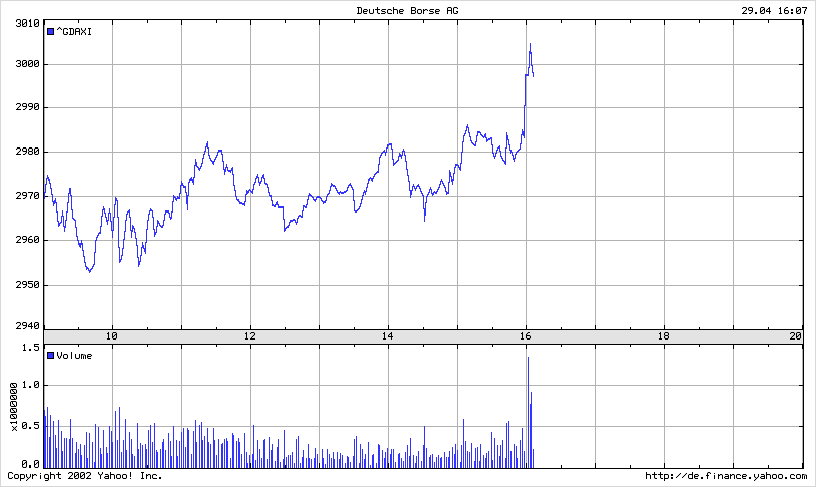This screenshot has height=487, width=816.
Task: Open the http://de.finance.yahoo.com link
Action: click(x=726, y=476)
